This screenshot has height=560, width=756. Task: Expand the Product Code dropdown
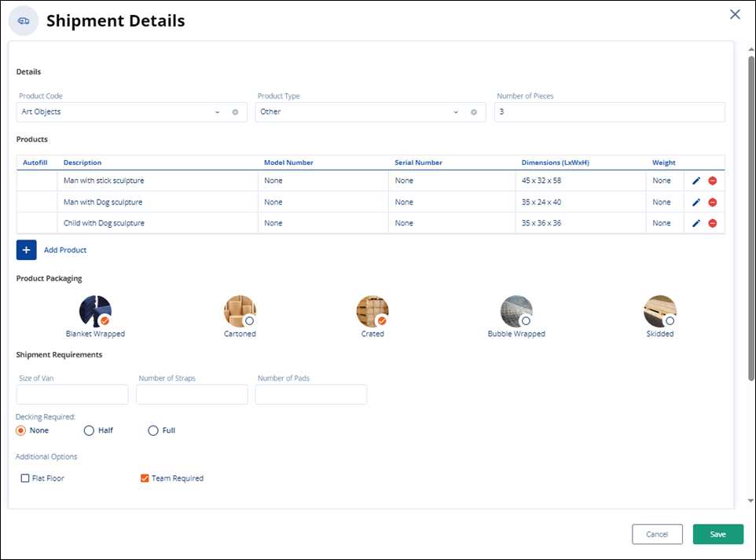tap(218, 112)
